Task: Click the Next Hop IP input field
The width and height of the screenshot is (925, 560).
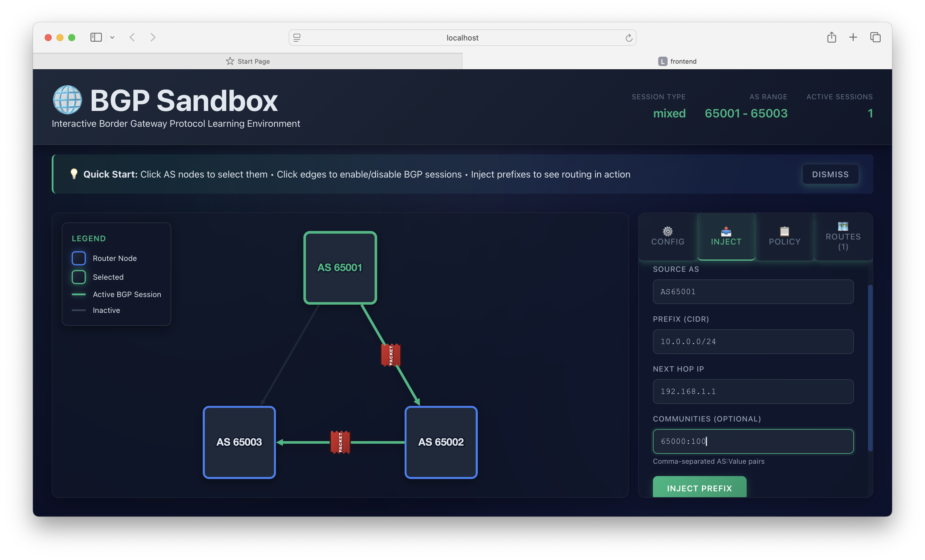Action: pyautogui.click(x=753, y=391)
